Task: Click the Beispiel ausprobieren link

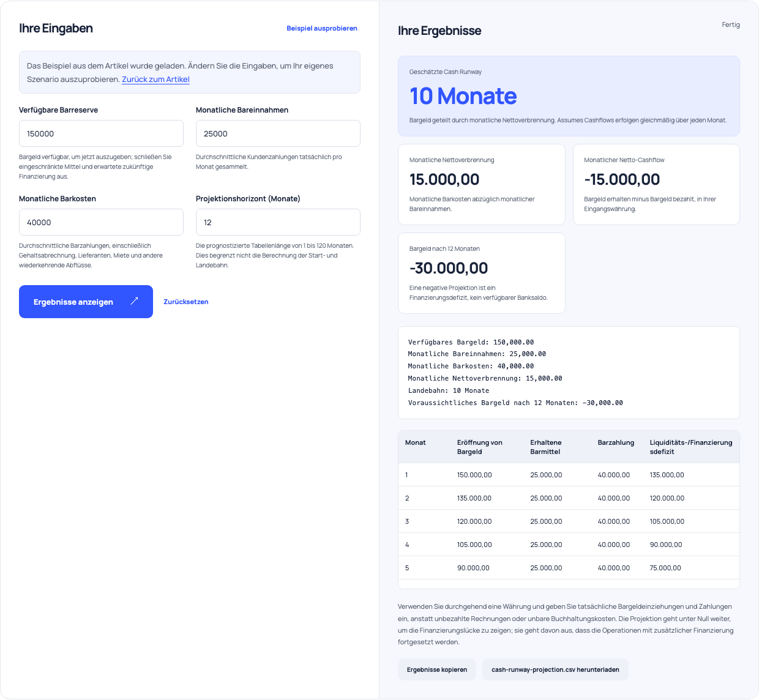Action: 322,28
